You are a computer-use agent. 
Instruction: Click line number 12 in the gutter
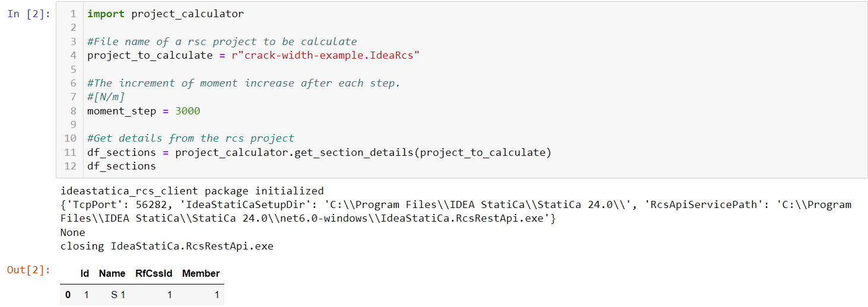point(71,166)
